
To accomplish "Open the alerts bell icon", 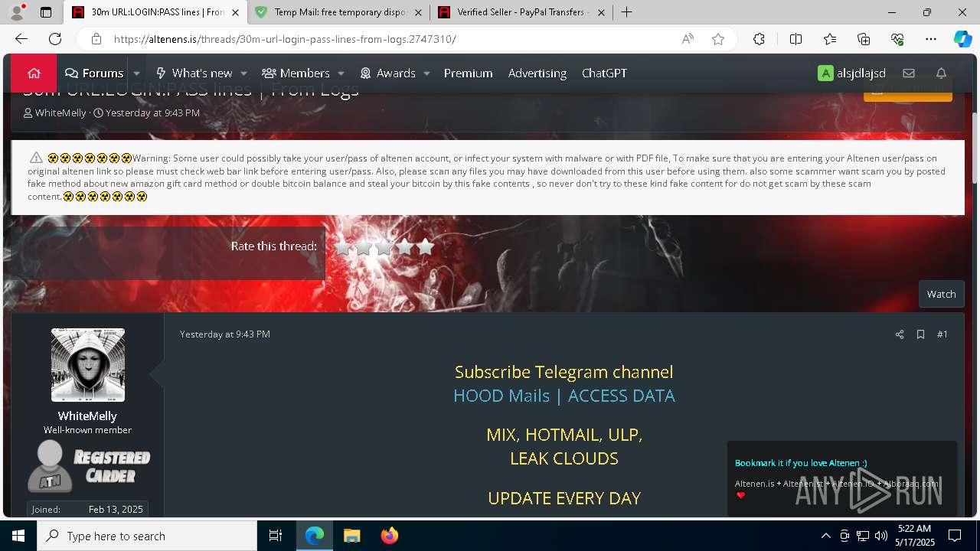I will (x=942, y=73).
